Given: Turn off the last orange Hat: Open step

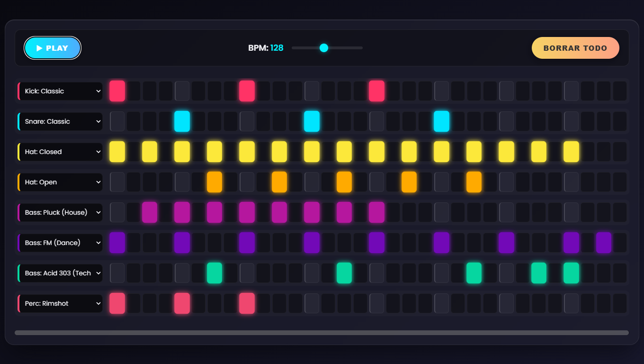Looking at the screenshot, I should click(x=474, y=182).
